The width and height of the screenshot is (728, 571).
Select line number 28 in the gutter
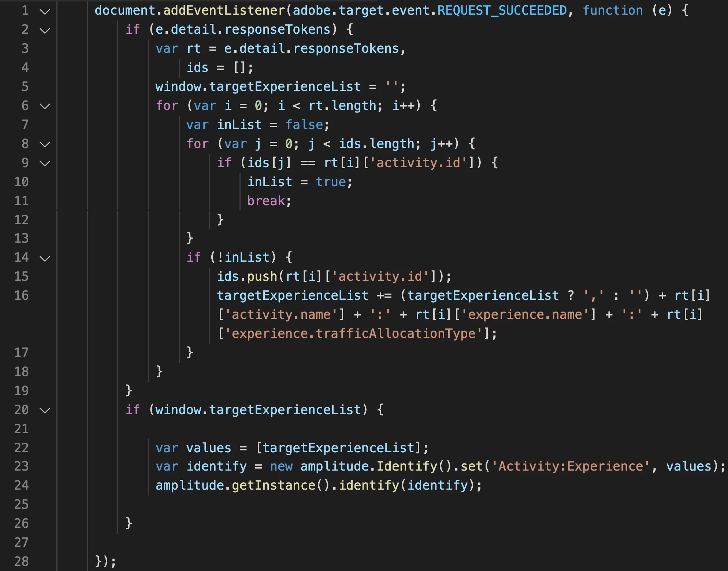pos(22,561)
